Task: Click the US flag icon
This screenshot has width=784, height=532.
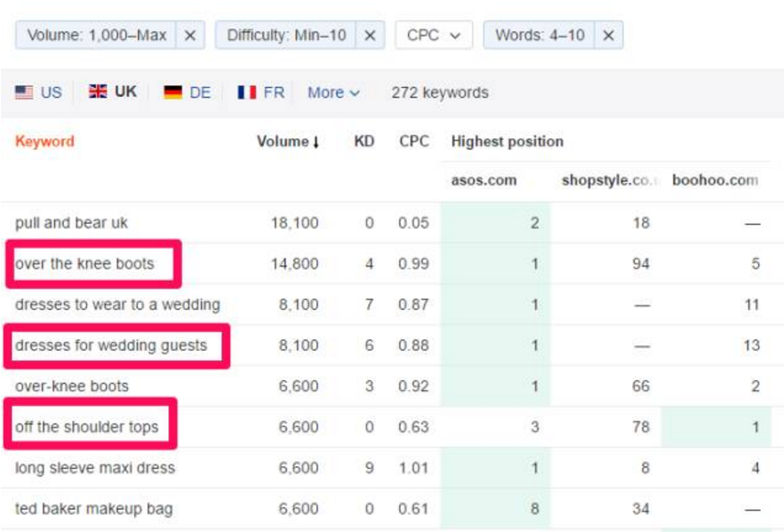Action: point(24,92)
